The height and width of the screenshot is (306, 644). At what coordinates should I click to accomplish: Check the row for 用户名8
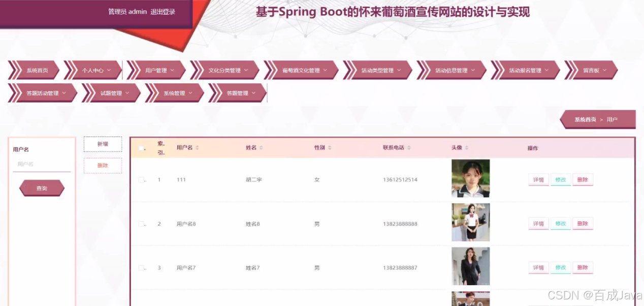(x=141, y=224)
